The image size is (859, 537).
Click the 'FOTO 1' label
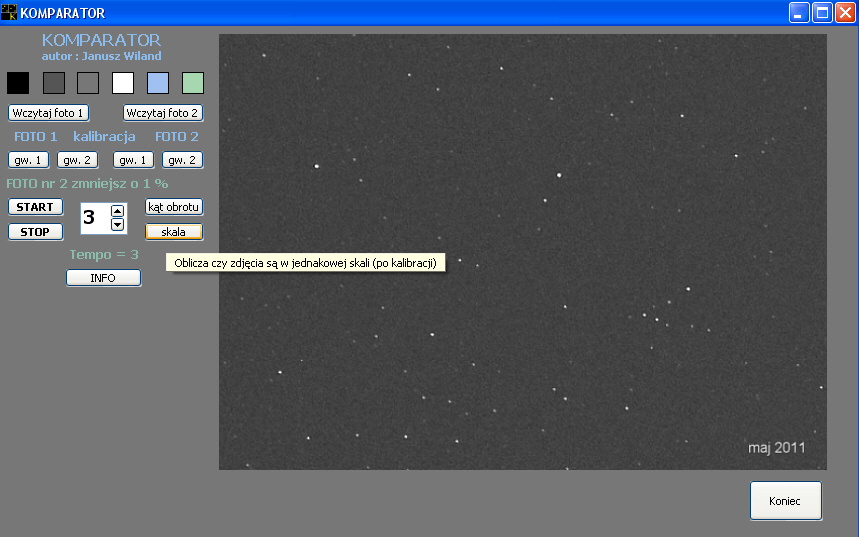click(x=36, y=136)
